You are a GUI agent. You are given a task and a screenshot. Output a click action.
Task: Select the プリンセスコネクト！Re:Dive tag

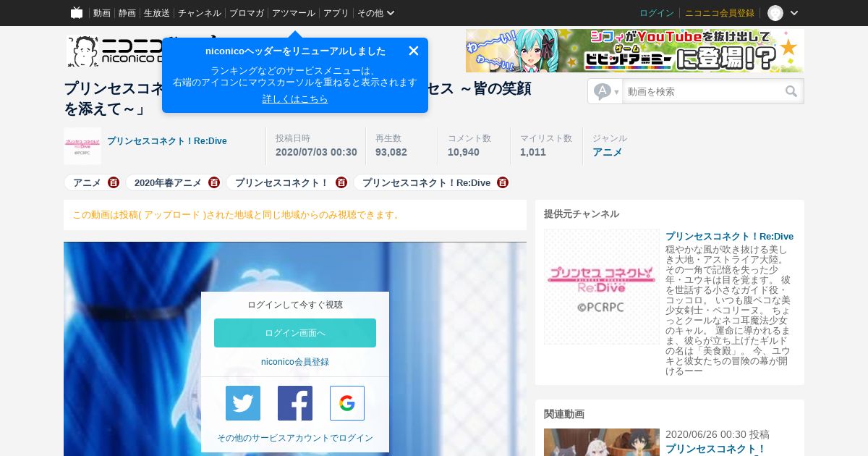(426, 182)
